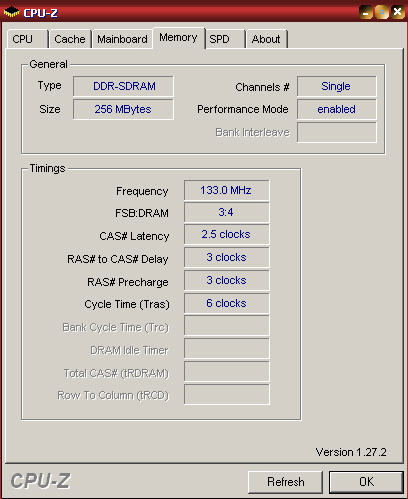408x499 pixels.
Task: Open the Cache tab
Action: 70,39
